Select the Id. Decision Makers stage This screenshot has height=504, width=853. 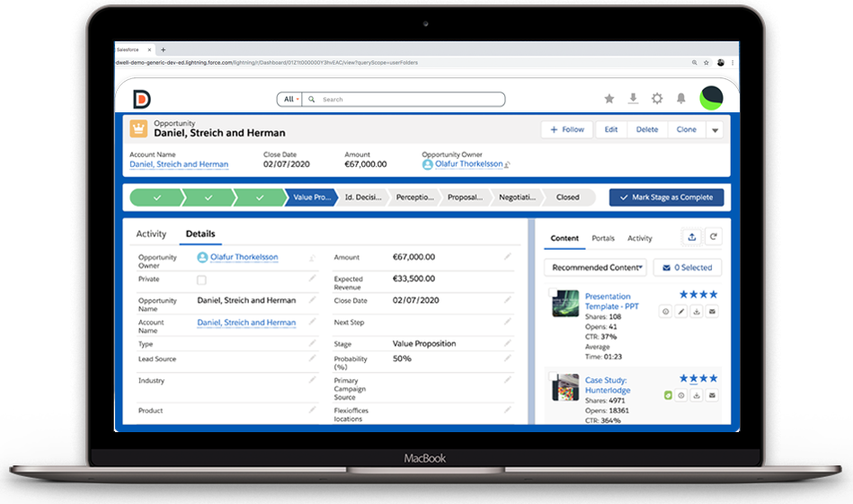coord(363,198)
